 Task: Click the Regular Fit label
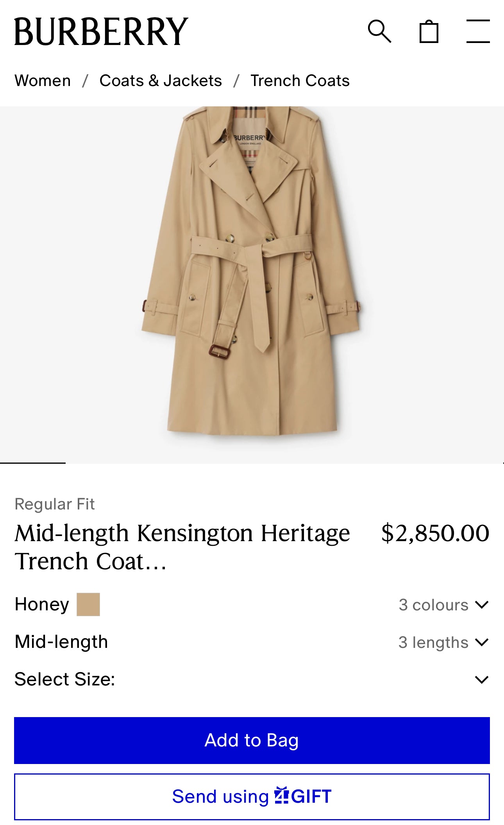[x=55, y=504]
